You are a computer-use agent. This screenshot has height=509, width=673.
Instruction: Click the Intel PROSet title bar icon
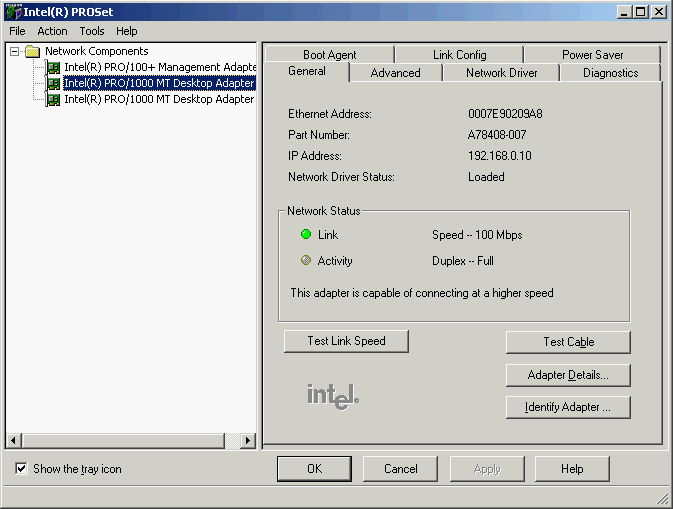(14, 12)
